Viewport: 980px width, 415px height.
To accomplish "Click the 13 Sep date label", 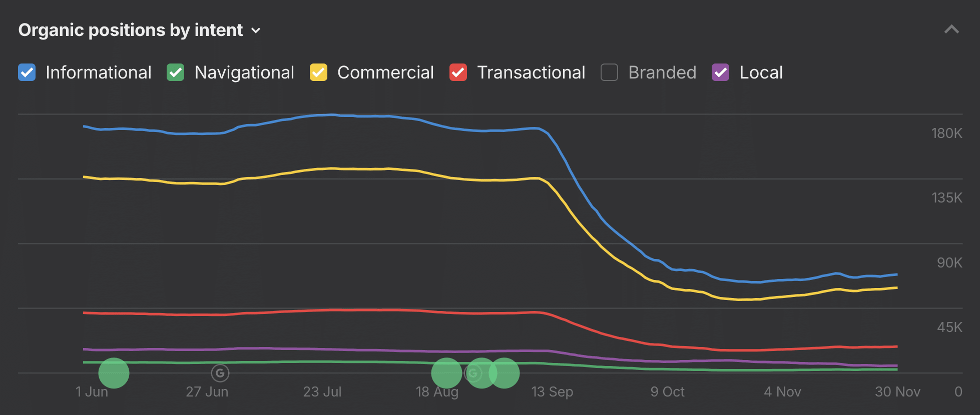I will tap(552, 392).
